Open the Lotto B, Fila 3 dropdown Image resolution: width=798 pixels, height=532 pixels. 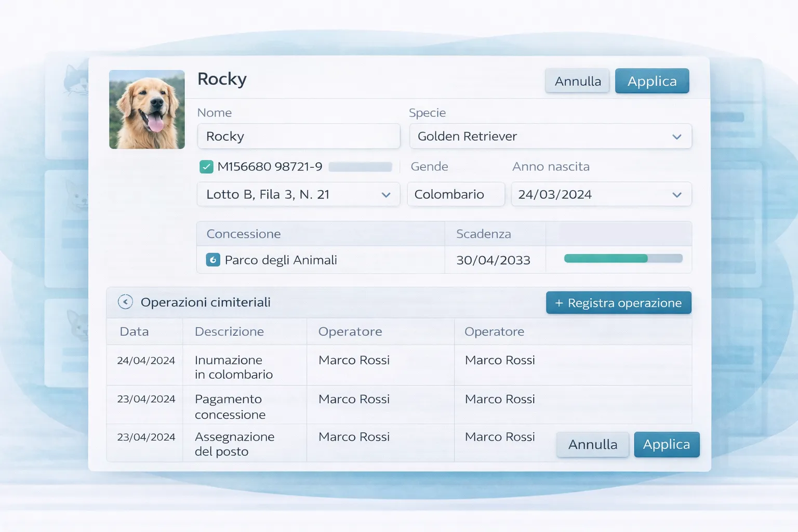click(x=298, y=194)
